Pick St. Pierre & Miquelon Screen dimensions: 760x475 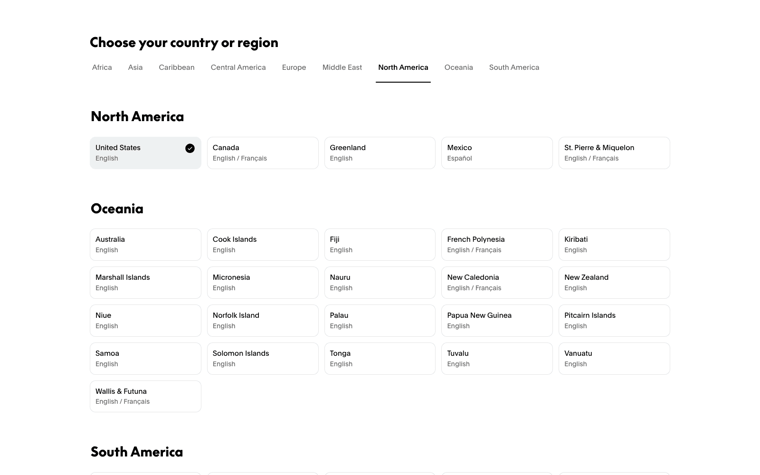click(x=614, y=153)
